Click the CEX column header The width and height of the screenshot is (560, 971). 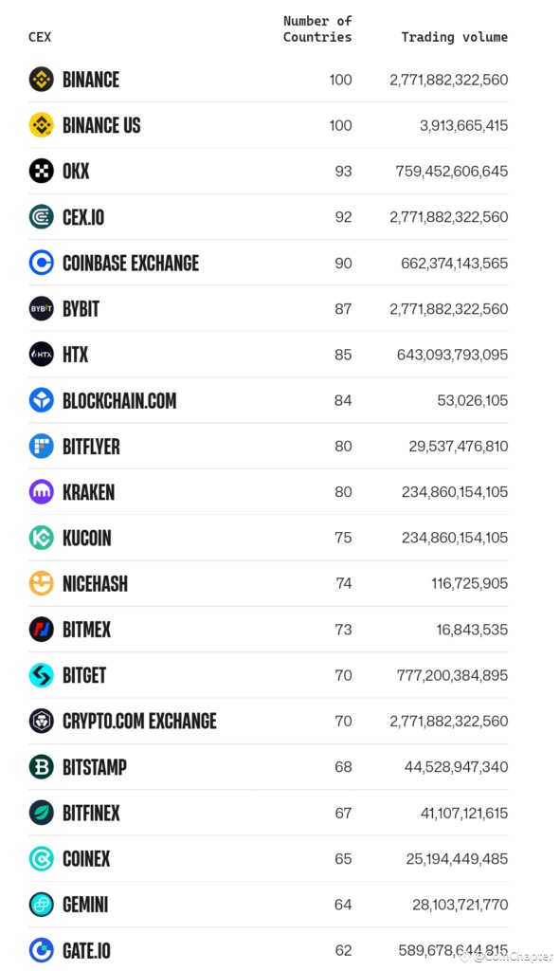(40, 37)
